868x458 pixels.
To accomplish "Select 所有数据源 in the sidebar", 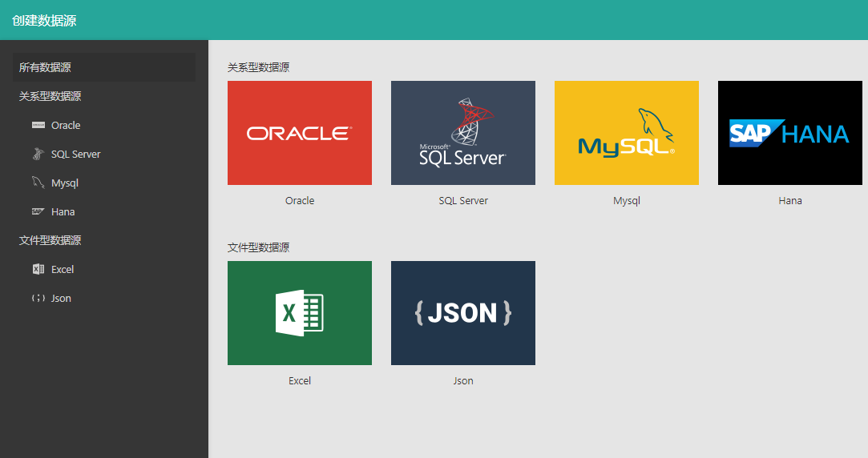I will (x=46, y=67).
